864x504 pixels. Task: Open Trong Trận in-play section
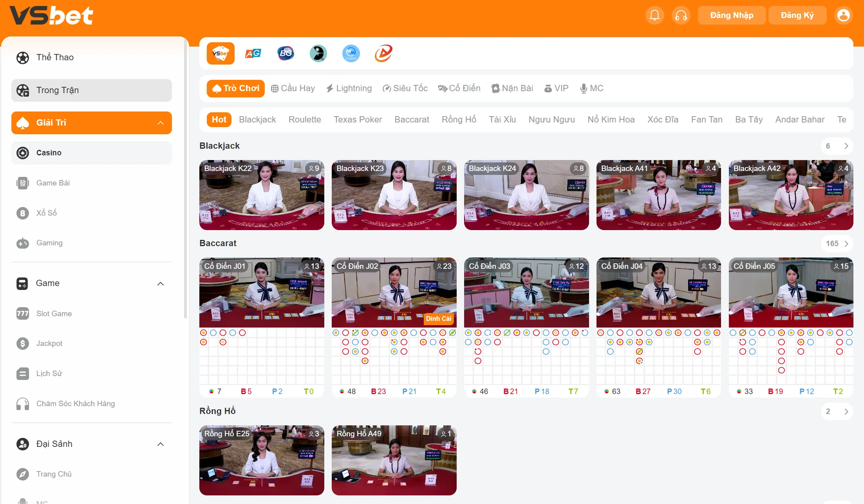[92, 90]
